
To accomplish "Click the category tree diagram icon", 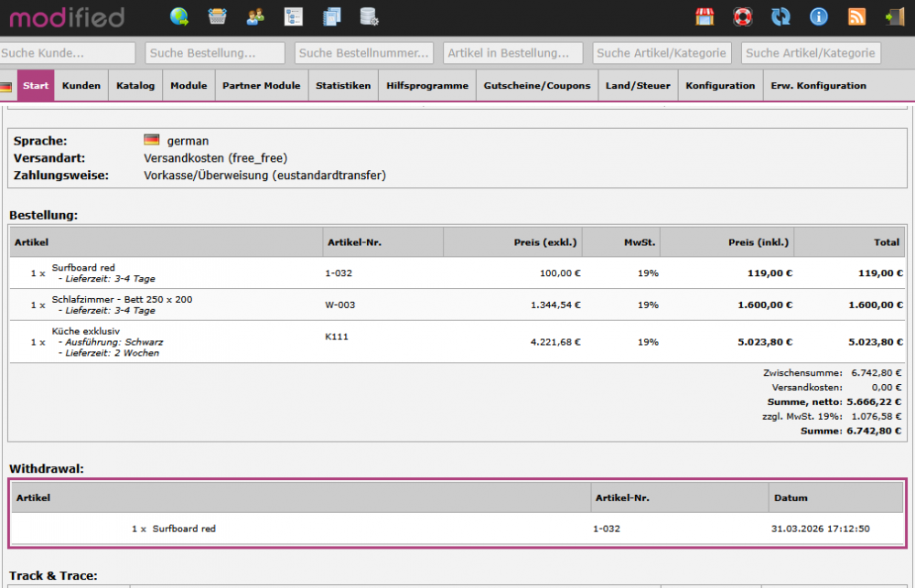I will (x=293, y=16).
